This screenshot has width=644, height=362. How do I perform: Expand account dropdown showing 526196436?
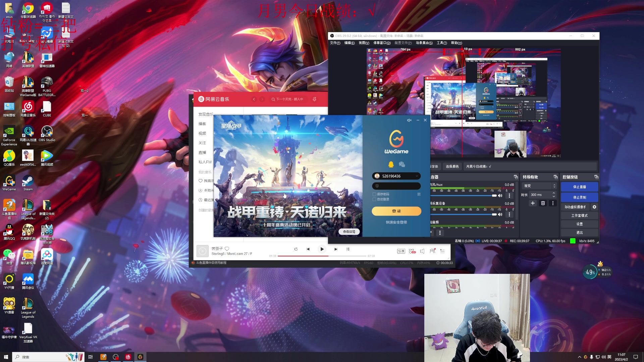tap(417, 176)
